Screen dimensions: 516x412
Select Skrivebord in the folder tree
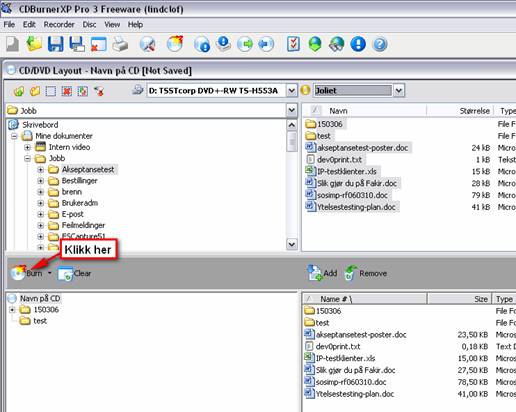[x=40, y=125]
